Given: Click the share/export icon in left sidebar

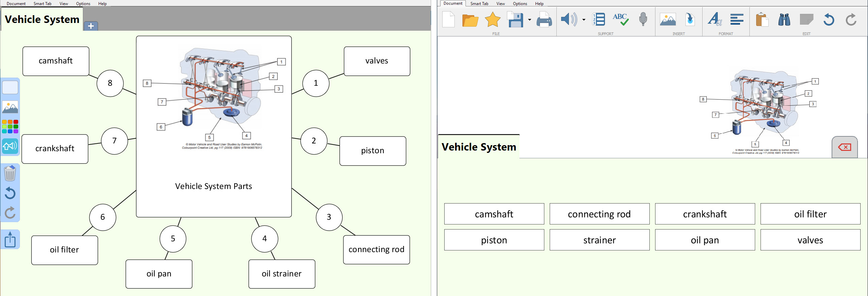Looking at the screenshot, I should tap(10, 240).
